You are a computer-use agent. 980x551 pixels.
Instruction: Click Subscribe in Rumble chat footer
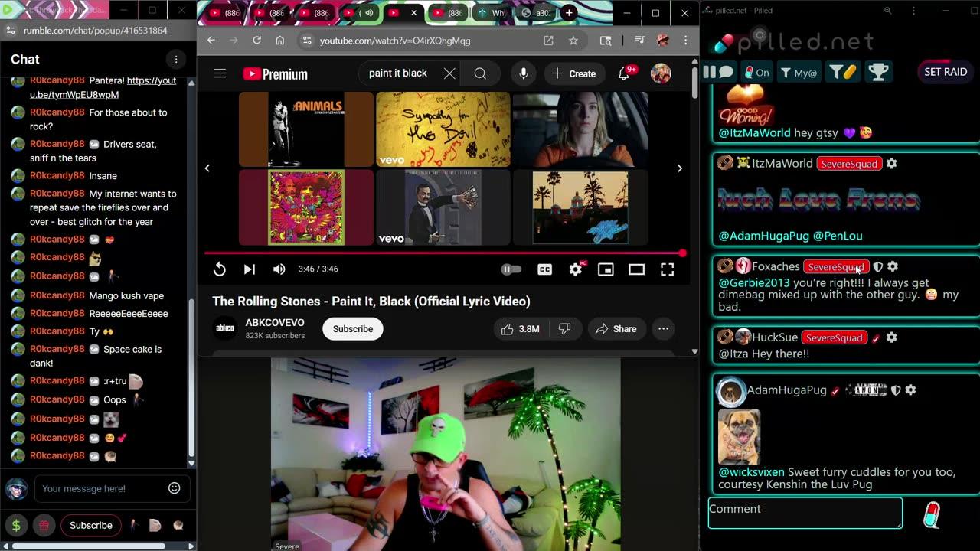tap(91, 526)
